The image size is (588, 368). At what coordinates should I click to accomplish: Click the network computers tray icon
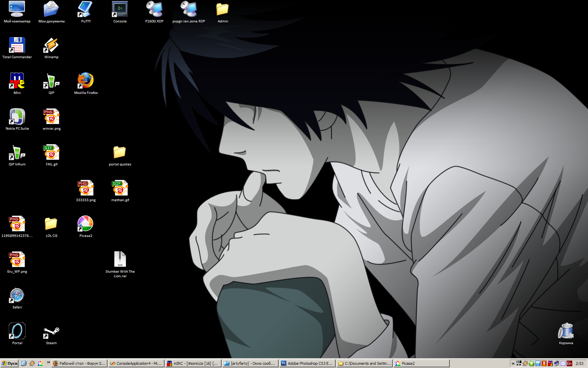[x=556, y=363]
